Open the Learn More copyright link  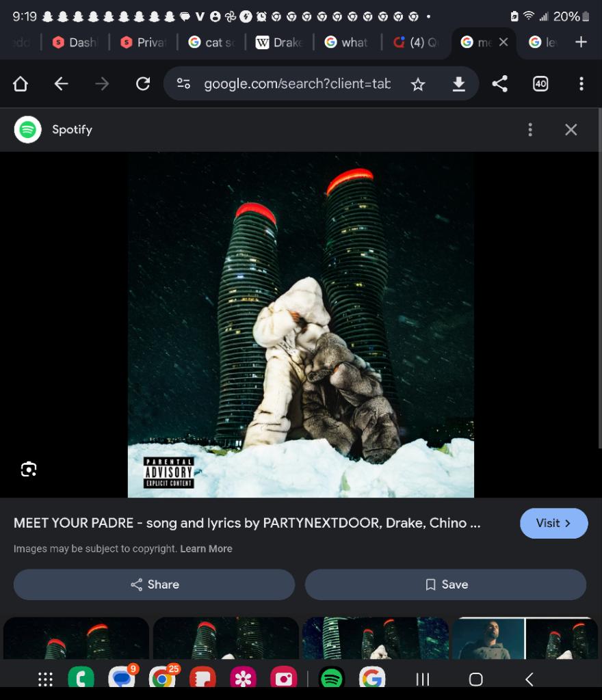coord(206,549)
